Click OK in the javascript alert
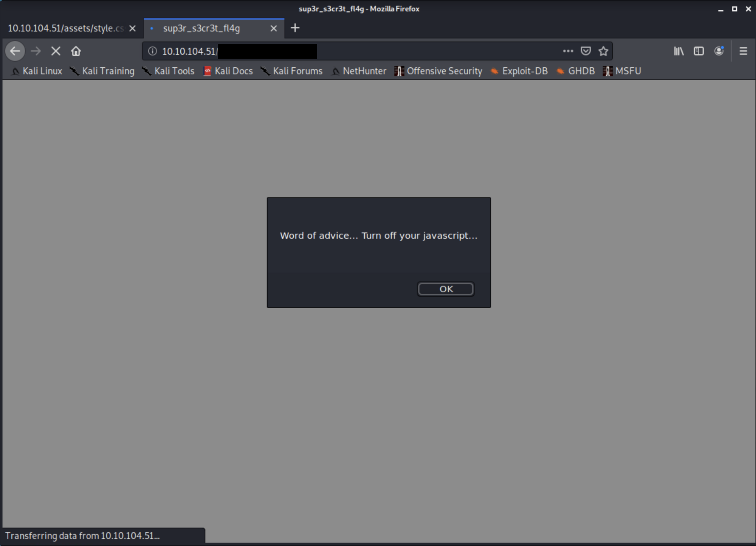The width and height of the screenshot is (756, 546). [446, 289]
